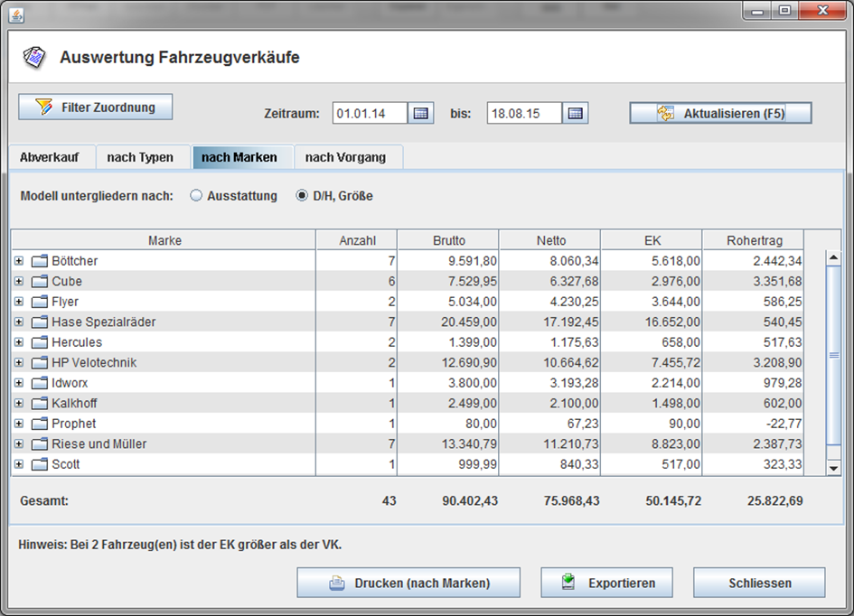The image size is (854, 616).
Task: Click the Cube folder icon
Action: (39, 281)
